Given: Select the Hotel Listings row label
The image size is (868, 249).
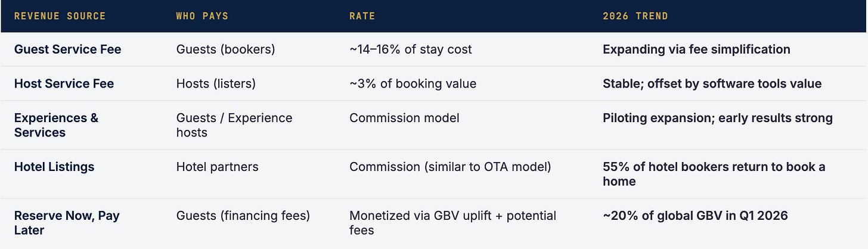Looking at the screenshot, I should (x=54, y=167).
